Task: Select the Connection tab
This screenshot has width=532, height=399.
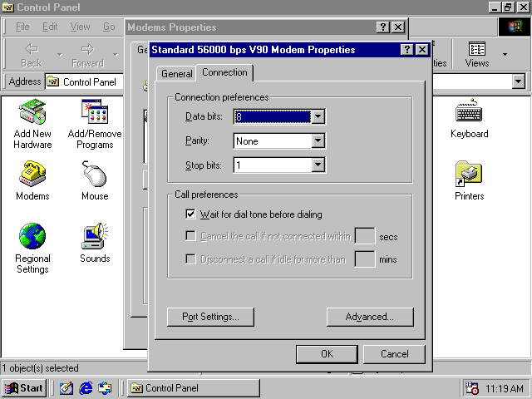Action: (224, 72)
